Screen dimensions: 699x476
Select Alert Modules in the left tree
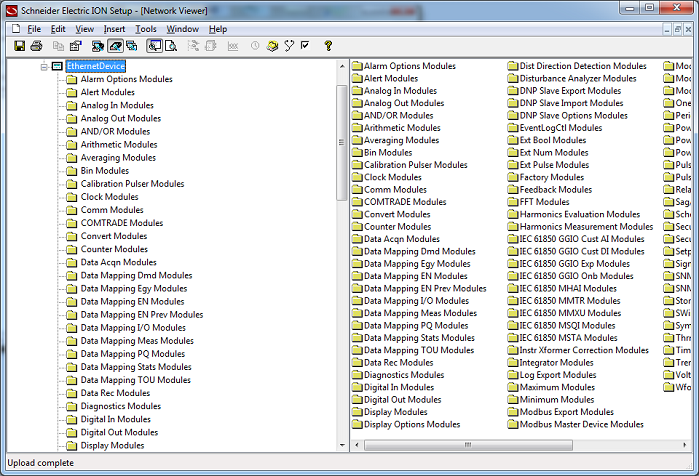(107, 92)
